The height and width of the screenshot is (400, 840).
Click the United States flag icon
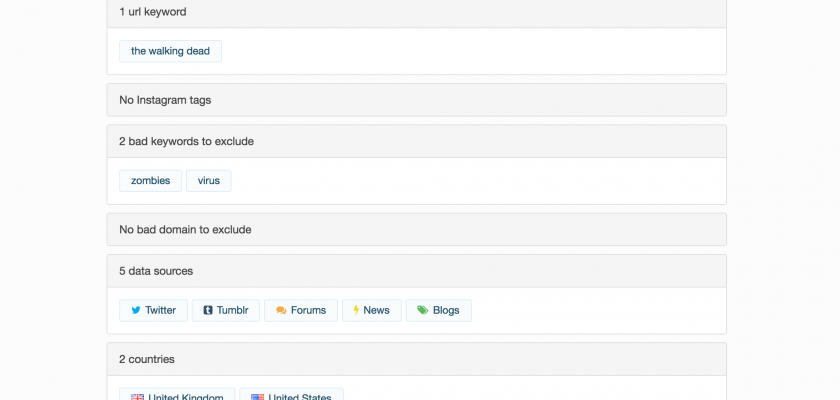click(x=257, y=397)
